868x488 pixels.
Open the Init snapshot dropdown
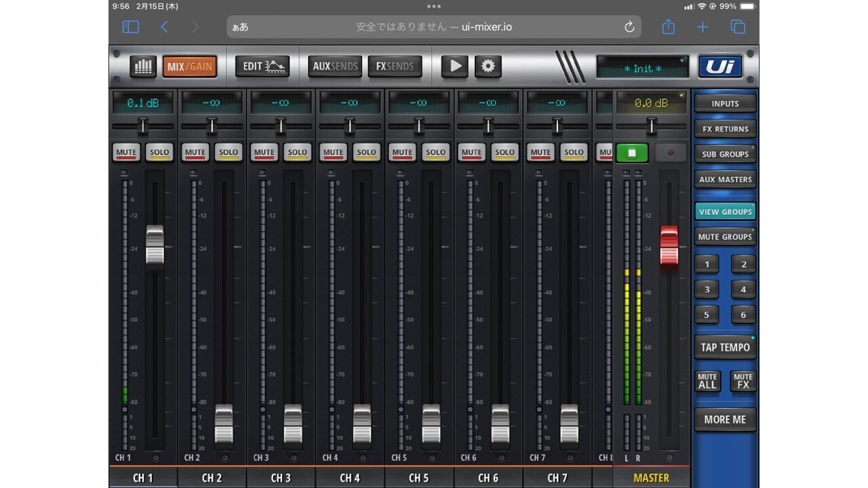click(x=642, y=67)
